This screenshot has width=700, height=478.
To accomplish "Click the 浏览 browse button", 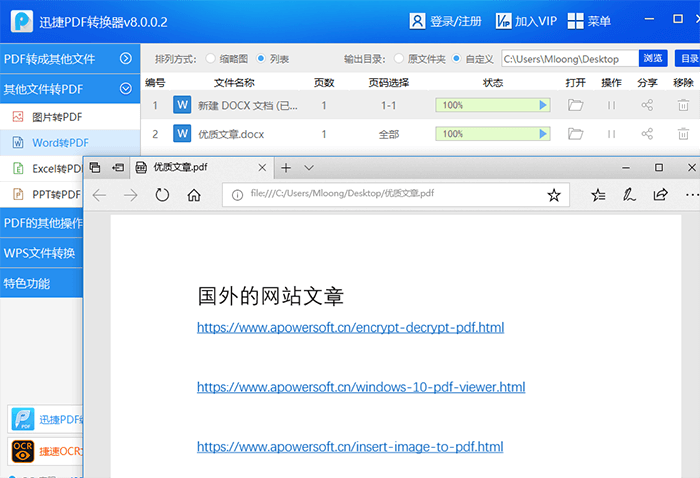I will [653, 58].
